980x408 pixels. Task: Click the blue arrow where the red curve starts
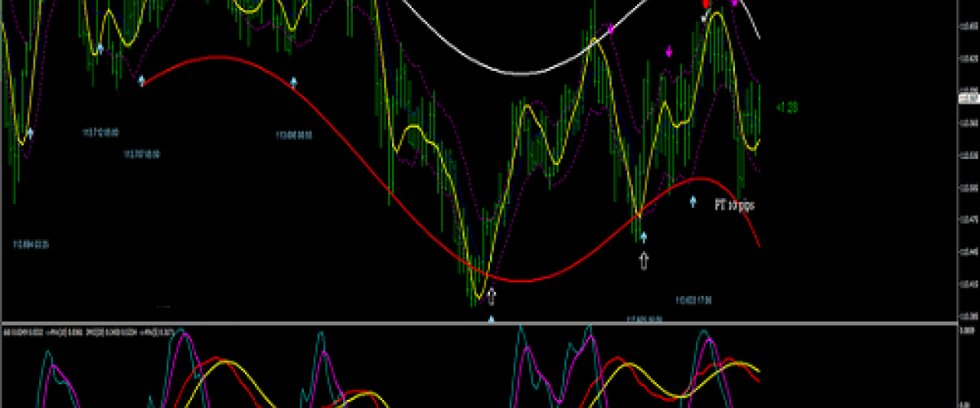point(142,80)
